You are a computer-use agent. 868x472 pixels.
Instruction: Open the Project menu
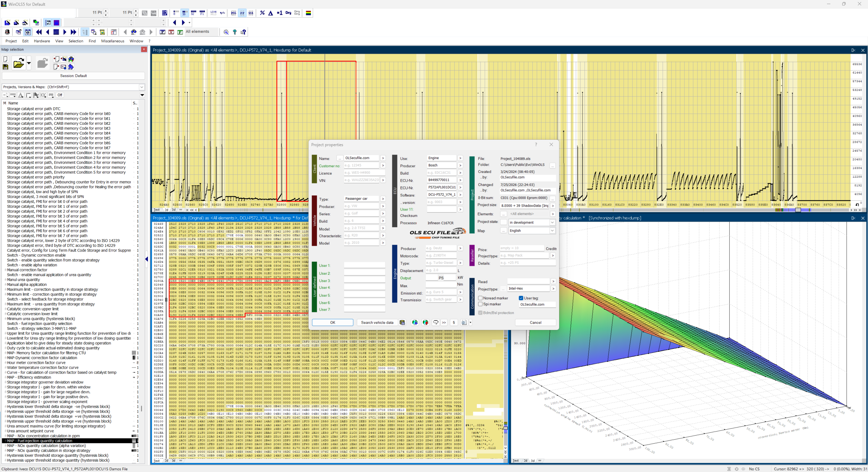tap(11, 41)
